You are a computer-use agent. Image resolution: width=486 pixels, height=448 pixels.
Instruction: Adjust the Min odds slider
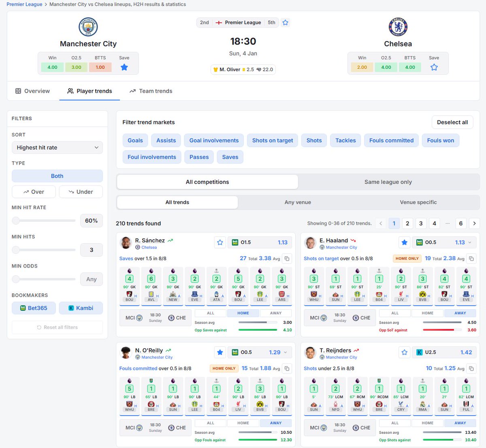44,279
